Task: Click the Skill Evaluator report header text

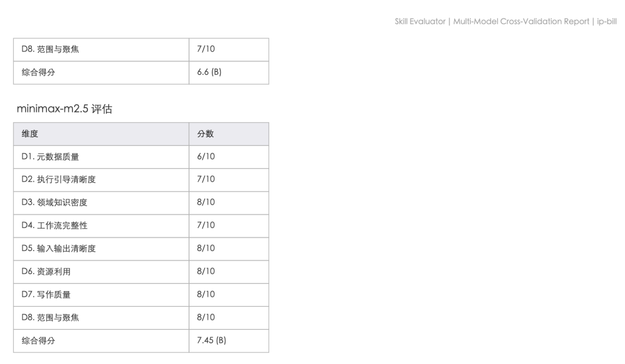Action: [x=505, y=21]
